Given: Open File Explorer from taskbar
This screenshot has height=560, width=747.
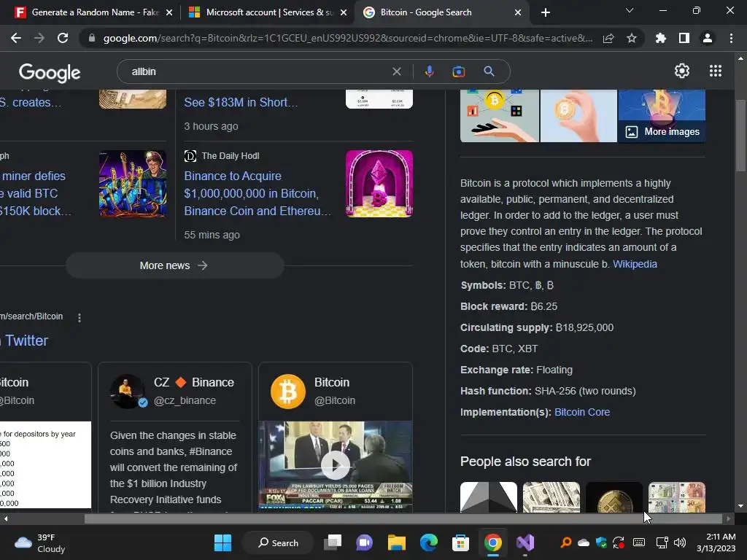Looking at the screenshot, I should [396, 542].
